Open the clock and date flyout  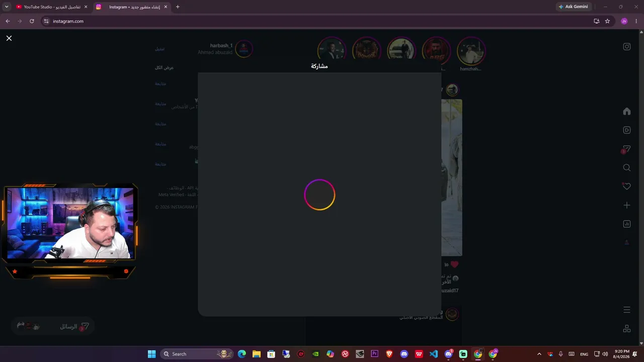click(x=622, y=354)
